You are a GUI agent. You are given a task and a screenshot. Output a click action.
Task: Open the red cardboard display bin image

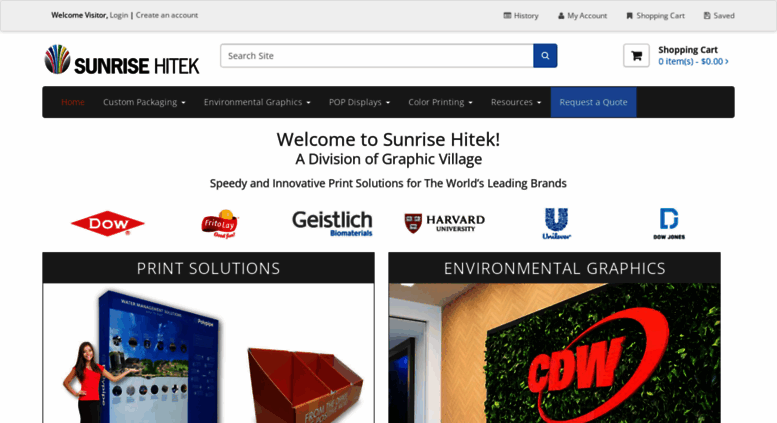[305, 385]
